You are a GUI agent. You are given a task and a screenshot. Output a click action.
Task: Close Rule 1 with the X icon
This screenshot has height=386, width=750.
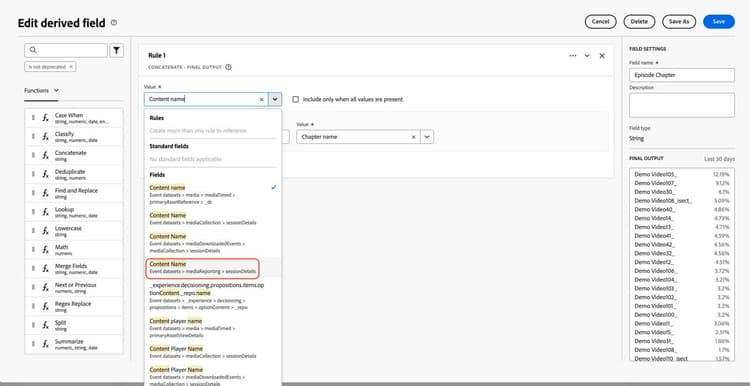pos(602,55)
